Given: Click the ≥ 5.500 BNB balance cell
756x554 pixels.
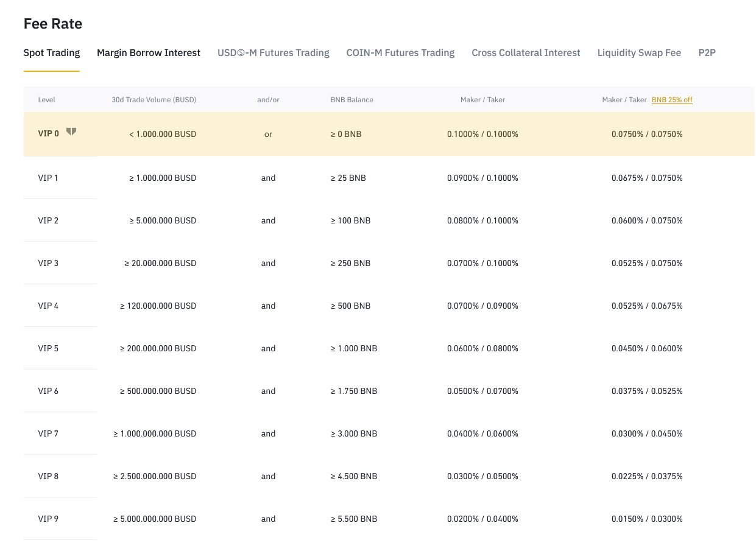Looking at the screenshot, I should tap(354, 519).
